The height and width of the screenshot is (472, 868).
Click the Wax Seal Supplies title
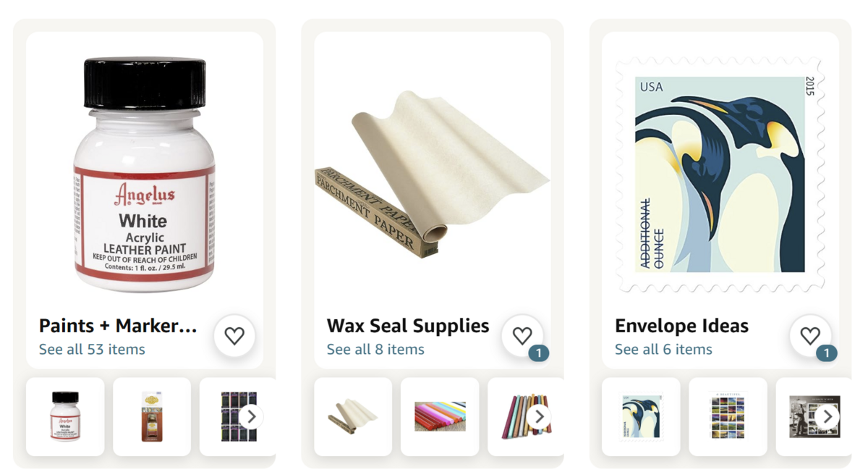pyautogui.click(x=408, y=326)
